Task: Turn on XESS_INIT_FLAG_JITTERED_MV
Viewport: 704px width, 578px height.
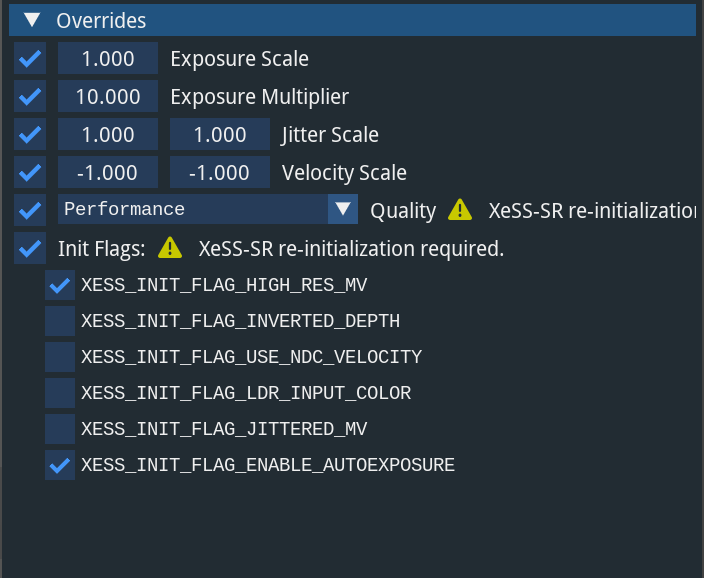Action: [60, 429]
